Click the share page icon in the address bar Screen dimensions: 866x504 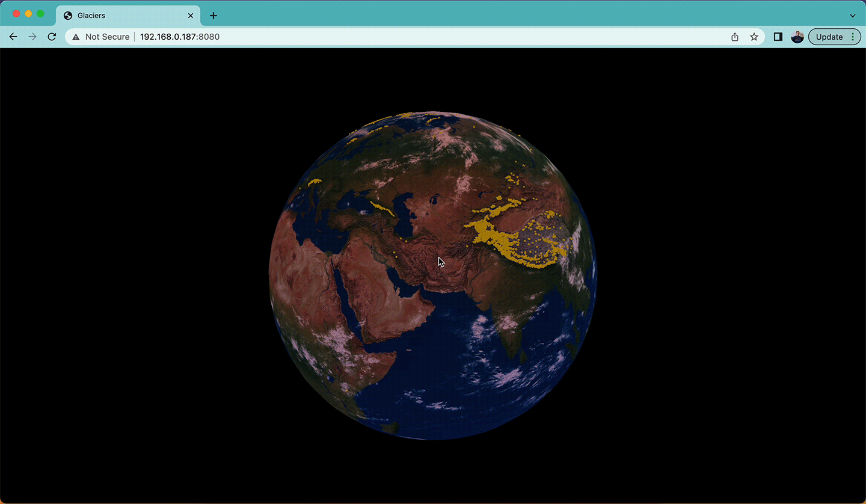735,37
